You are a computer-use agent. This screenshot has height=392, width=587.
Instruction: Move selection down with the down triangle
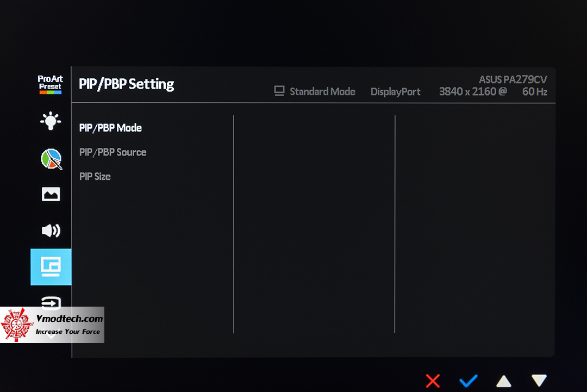click(539, 381)
